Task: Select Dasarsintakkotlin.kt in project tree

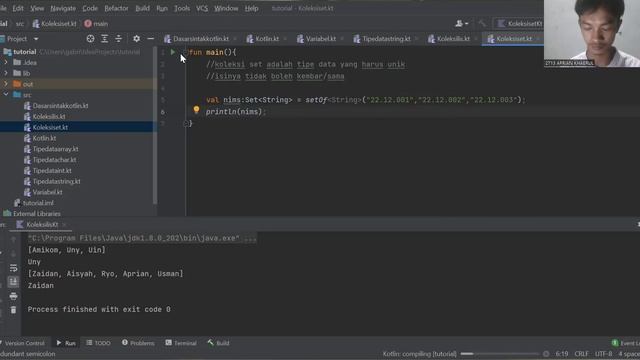Action: pyautogui.click(x=60, y=106)
